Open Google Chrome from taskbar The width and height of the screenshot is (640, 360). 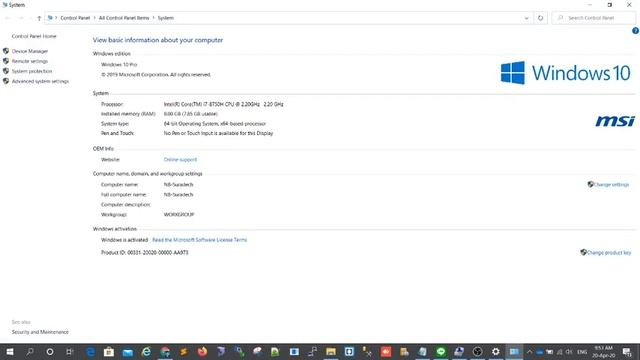pyautogui.click(x=165, y=352)
